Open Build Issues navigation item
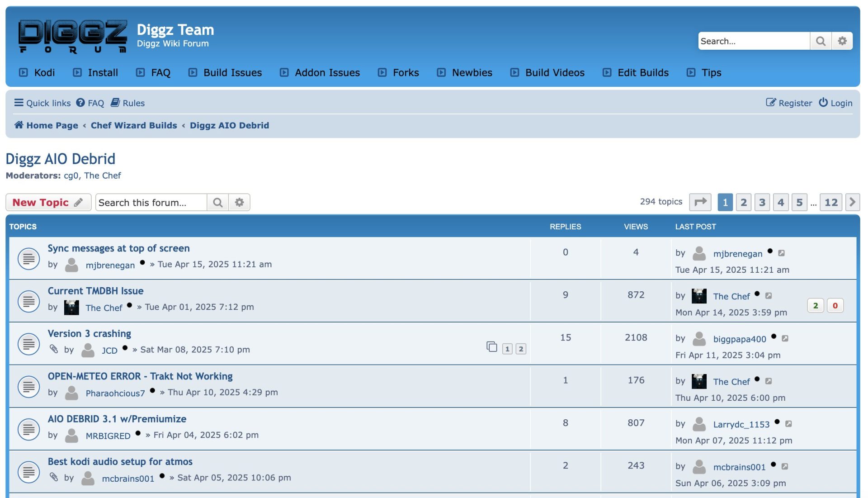This screenshot has width=868, height=498. coord(225,72)
